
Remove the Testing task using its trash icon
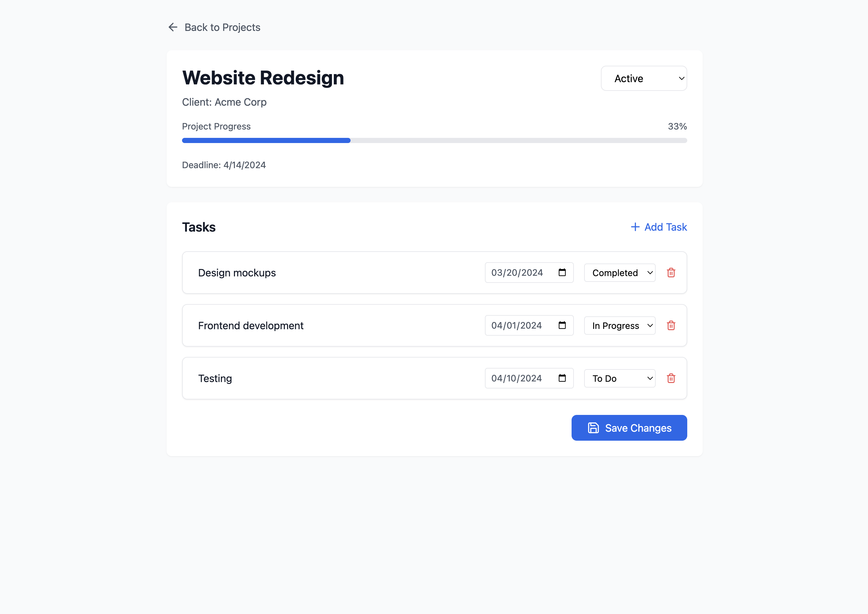click(671, 378)
